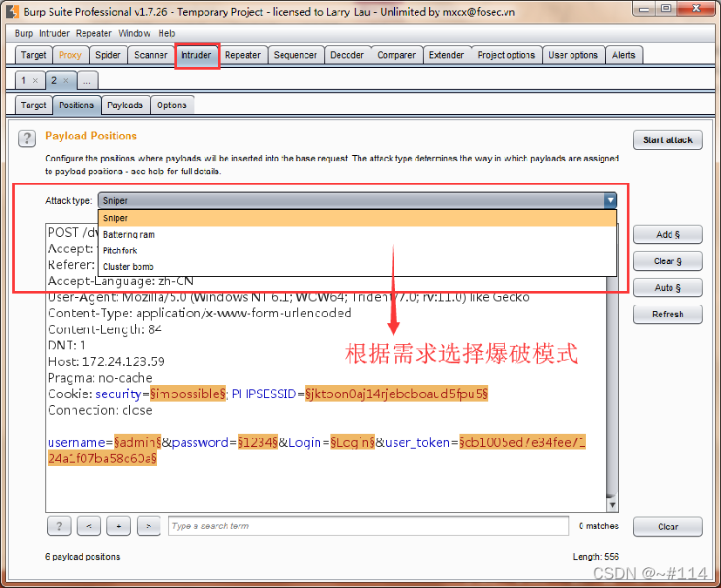Click the Connection: close header line
This screenshot has height=588, width=721.
point(100,410)
